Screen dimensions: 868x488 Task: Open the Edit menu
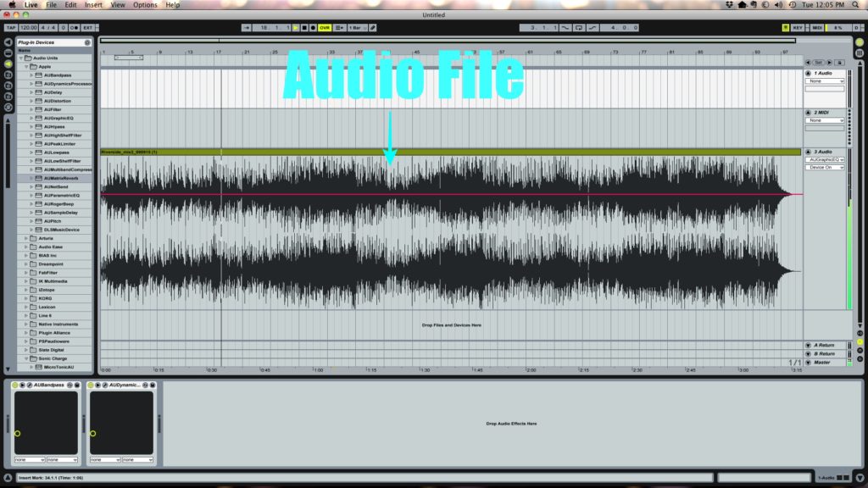70,4
